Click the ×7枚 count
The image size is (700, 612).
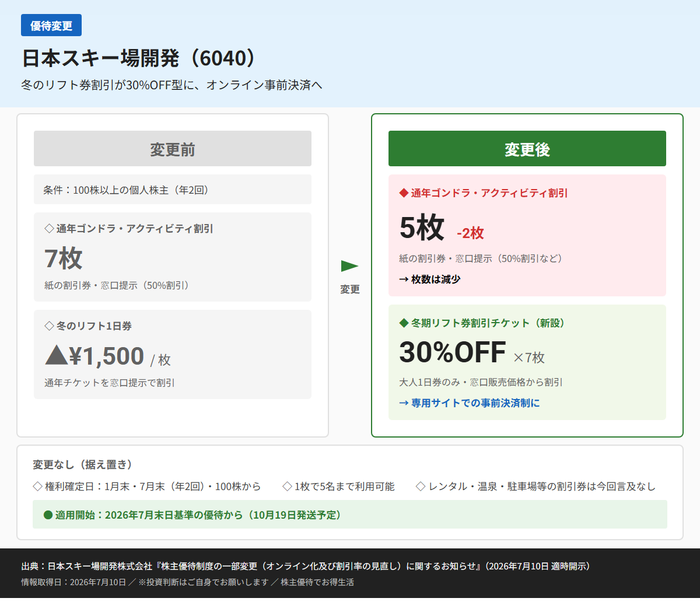pyautogui.click(x=529, y=357)
